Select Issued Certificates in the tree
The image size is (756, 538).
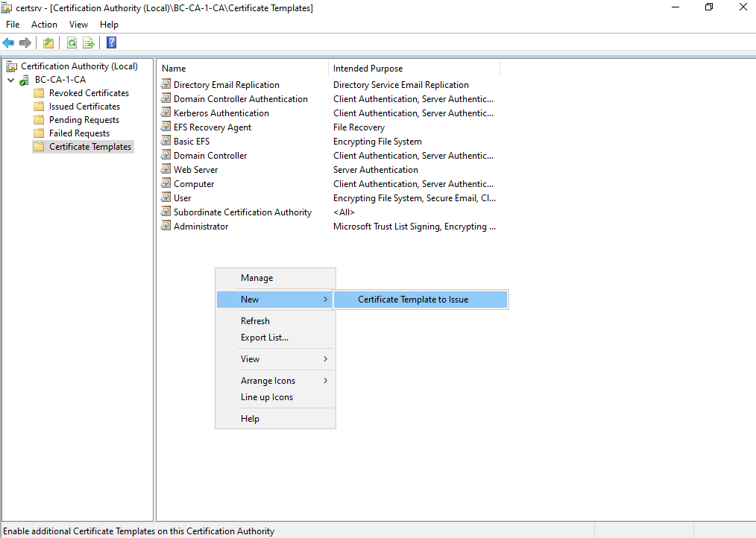point(84,107)
